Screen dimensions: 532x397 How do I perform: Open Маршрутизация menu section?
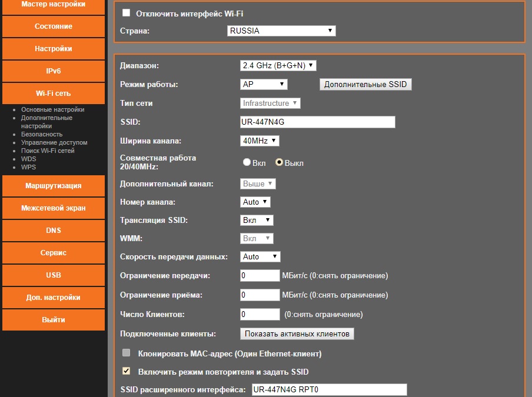tap(54, 186)
